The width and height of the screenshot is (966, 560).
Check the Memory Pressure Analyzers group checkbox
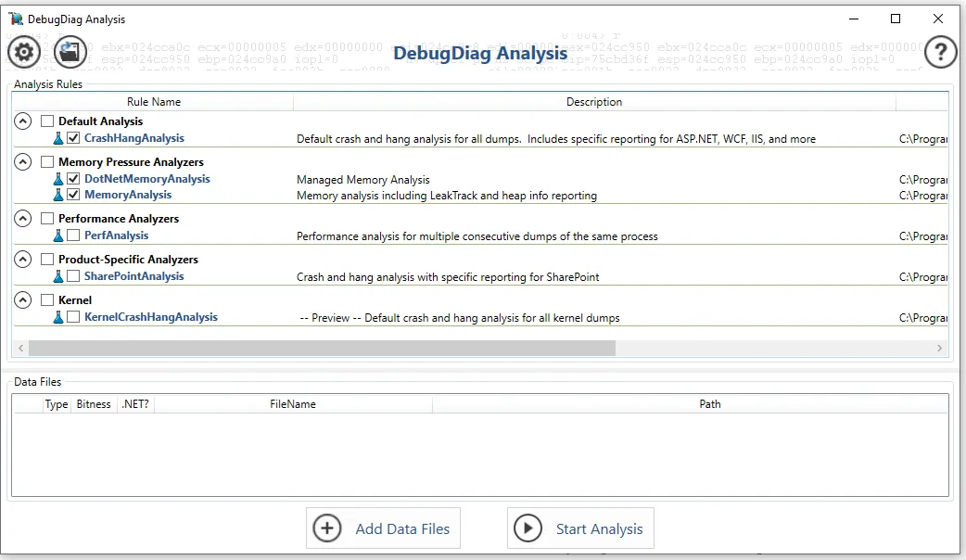47,162
